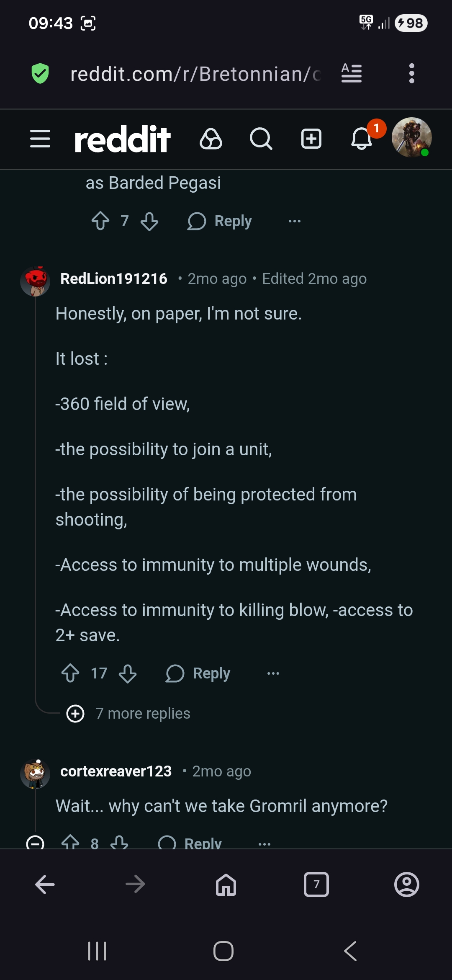Open browser three-dot overflow menu

point(412,74)
